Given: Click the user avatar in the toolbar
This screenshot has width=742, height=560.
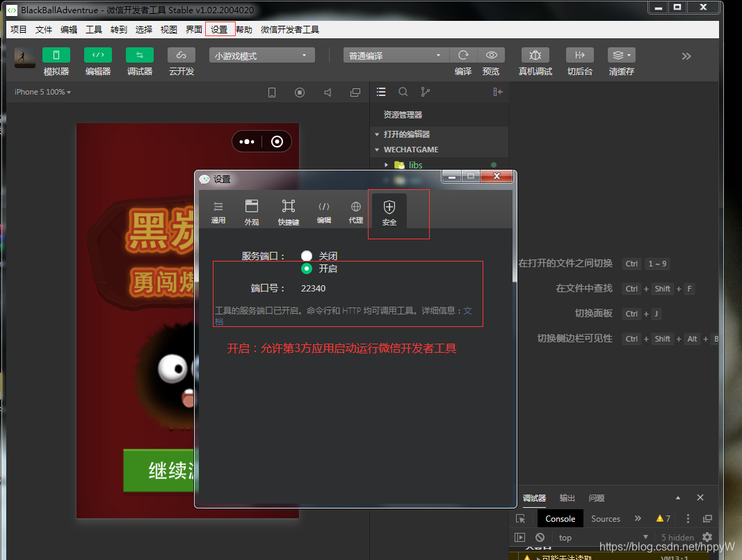Looking at the screenshot, I should [x=24, y=58].
